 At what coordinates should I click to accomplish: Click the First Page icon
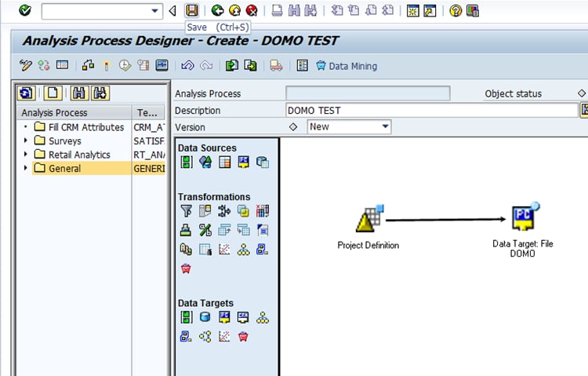click(x=337, y=10)
